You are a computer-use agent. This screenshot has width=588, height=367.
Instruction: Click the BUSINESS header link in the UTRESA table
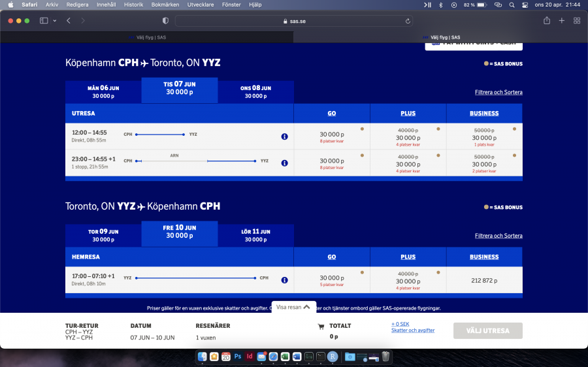coord(484,113)
